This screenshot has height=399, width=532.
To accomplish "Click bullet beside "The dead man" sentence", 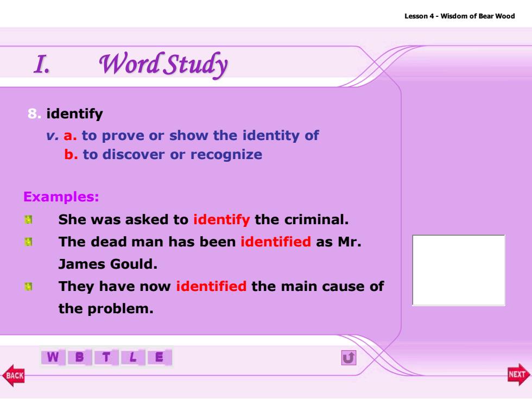I will point(28,242).
